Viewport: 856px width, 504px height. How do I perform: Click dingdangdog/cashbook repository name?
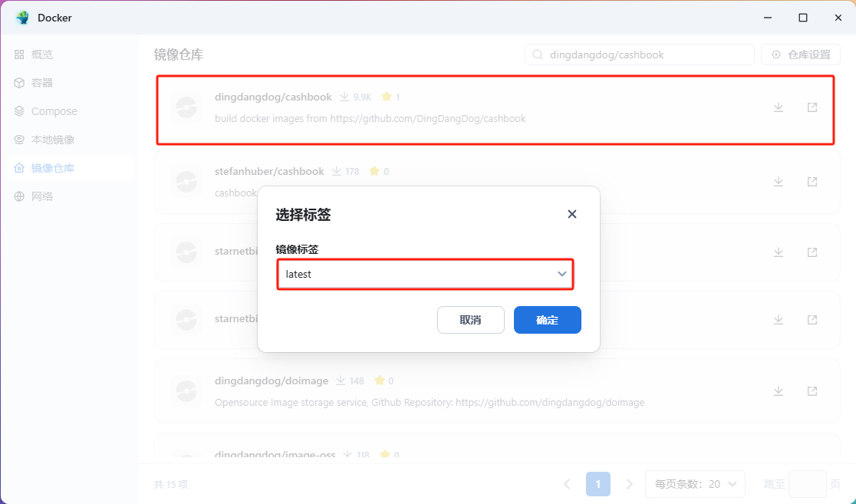click(273, 97)
